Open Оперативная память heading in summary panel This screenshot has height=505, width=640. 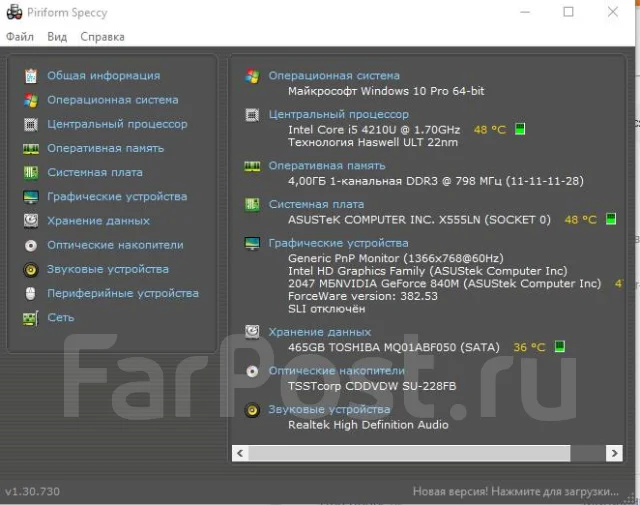(327, 166)
